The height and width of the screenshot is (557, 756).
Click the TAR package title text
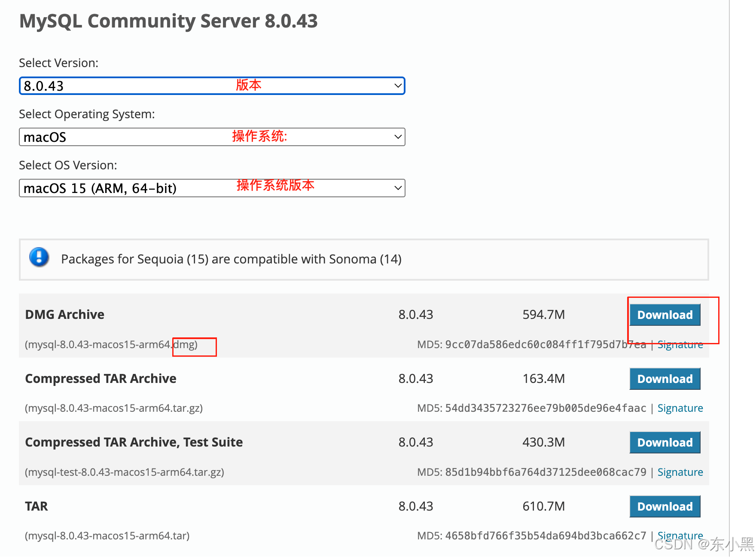pos(37,506)
